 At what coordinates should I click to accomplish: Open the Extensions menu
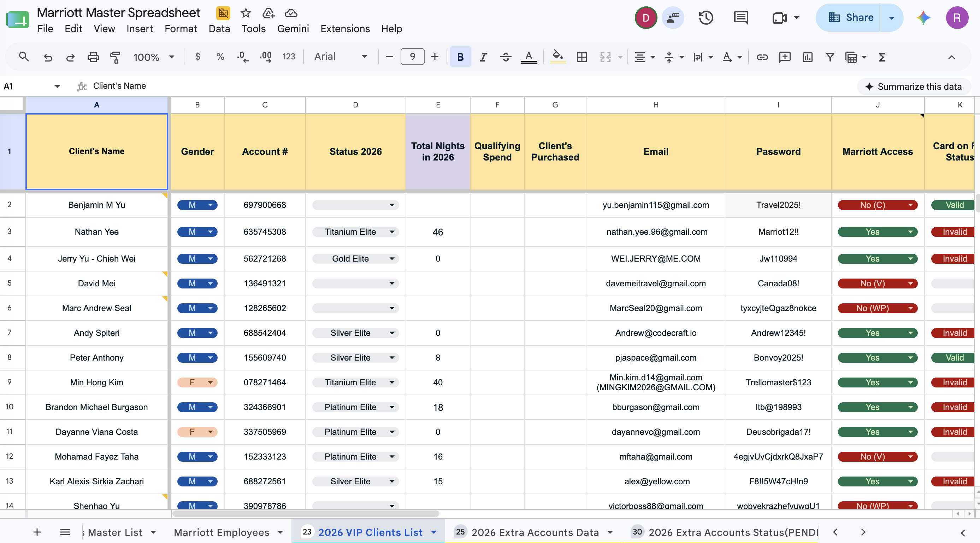345,29
